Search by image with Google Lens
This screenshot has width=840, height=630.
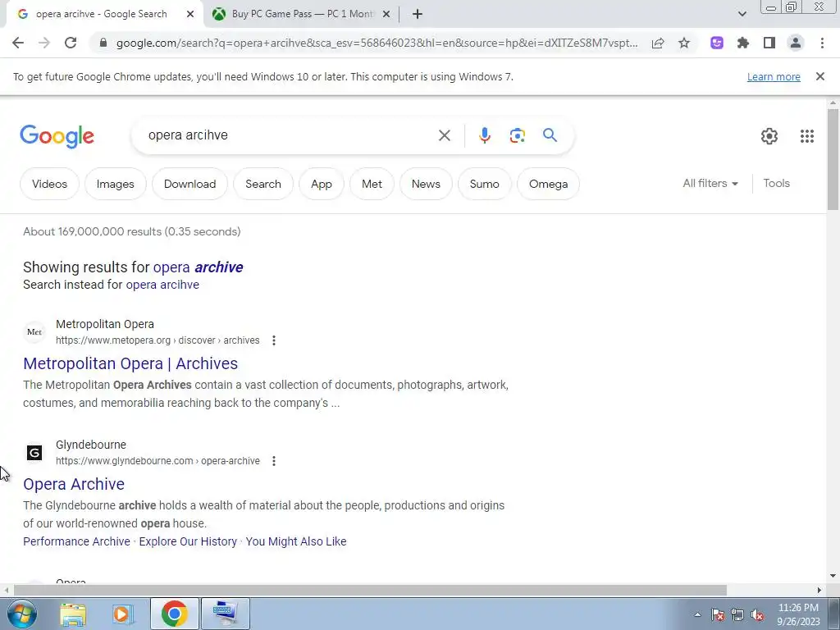click(517, 135)
